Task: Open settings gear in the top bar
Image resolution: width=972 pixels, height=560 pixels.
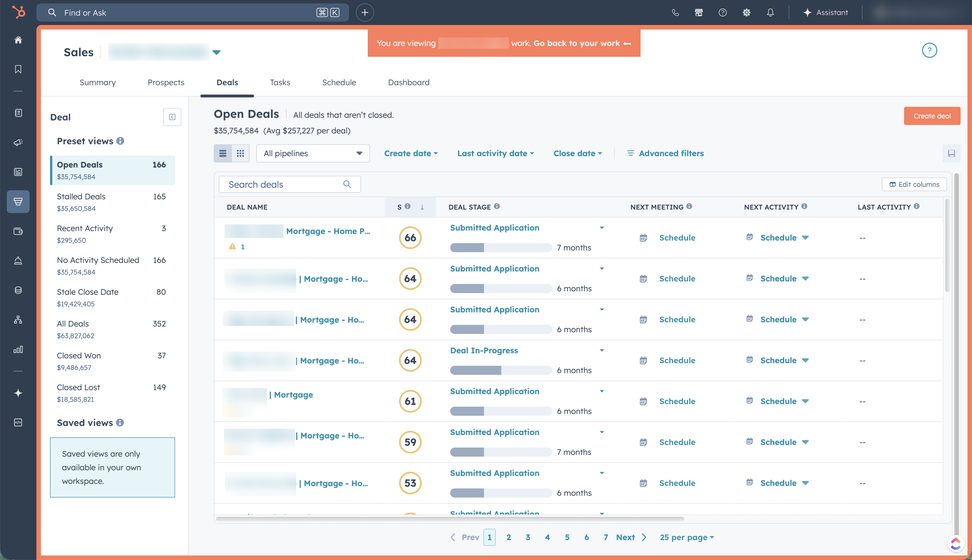Action: pos(746,12)
